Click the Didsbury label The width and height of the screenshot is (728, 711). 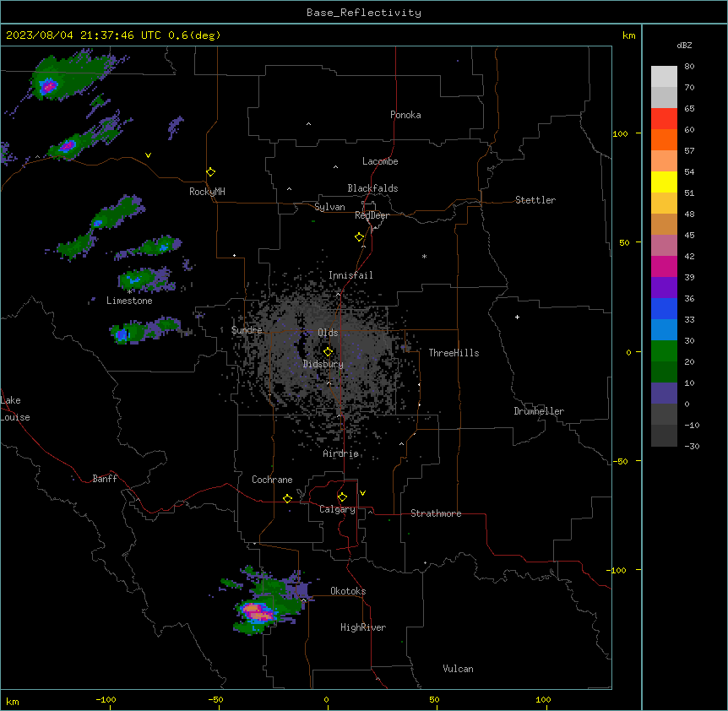coord(323,364)
